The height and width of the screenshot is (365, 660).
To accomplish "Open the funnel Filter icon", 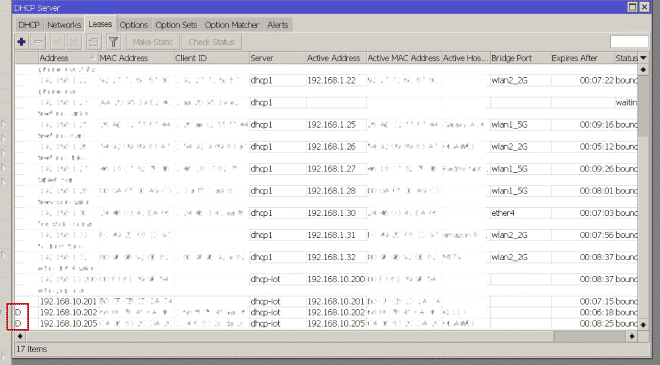I will pyautogui.click(x=113, y=42).
